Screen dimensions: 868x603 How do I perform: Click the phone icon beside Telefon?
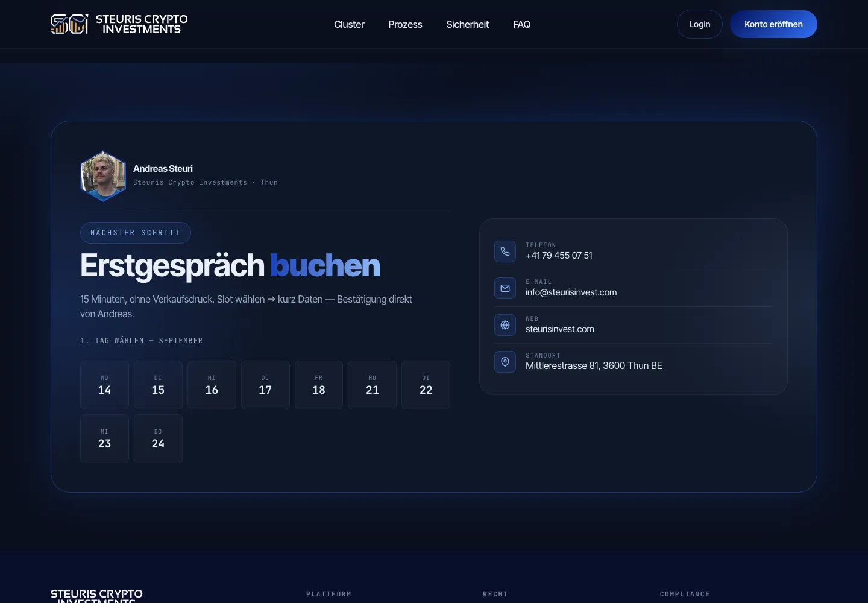coord(505,251)
